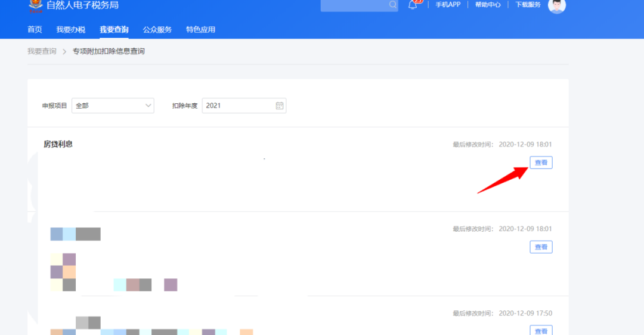The image size is (644, 335).
Task: Click 我要查询 breadcrumb link
Action: pos(42,51)
